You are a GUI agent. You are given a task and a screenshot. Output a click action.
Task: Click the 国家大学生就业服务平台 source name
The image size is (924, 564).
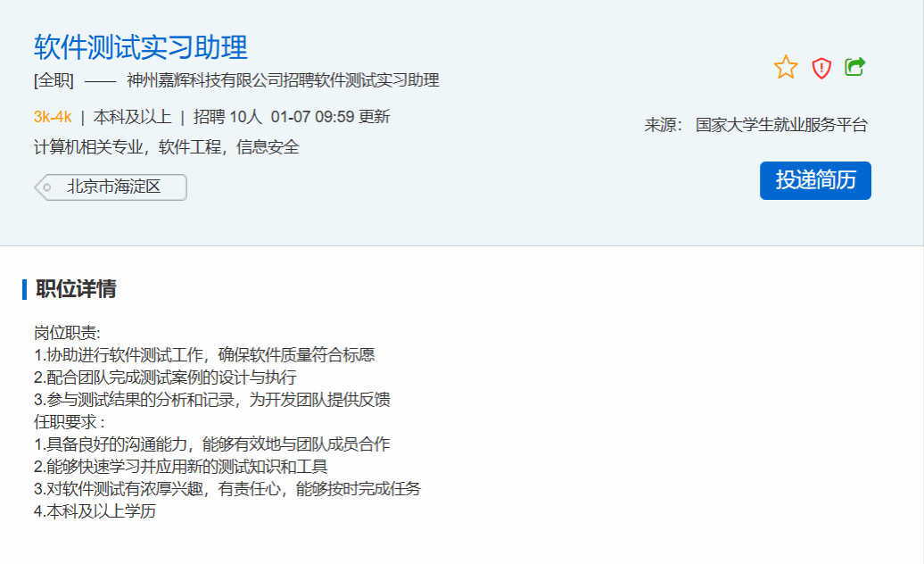coord(781,125)
